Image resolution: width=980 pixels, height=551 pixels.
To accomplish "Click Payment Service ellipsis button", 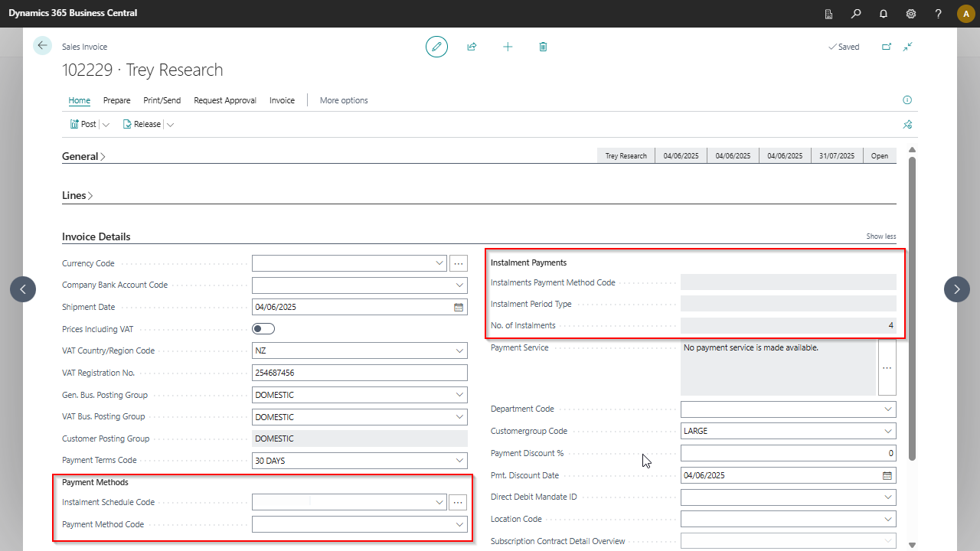I will coord(887,368).
